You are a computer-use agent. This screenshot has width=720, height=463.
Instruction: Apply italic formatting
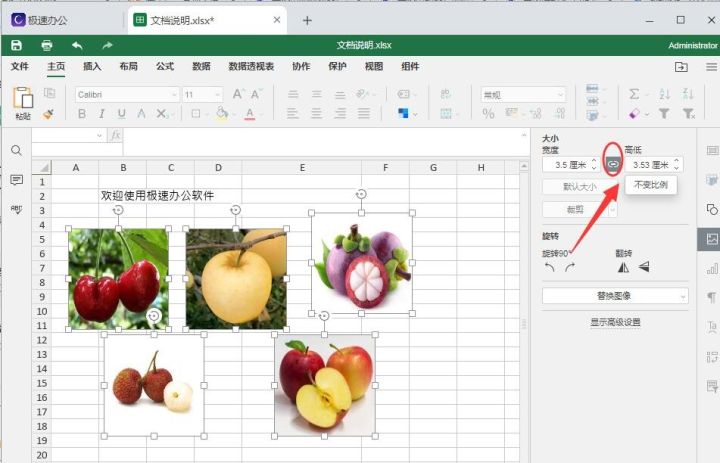point(101,113)
